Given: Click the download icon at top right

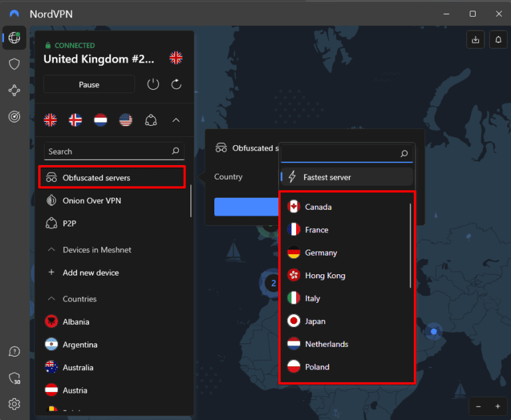Looking at the screenshot, I should (475, 40).
